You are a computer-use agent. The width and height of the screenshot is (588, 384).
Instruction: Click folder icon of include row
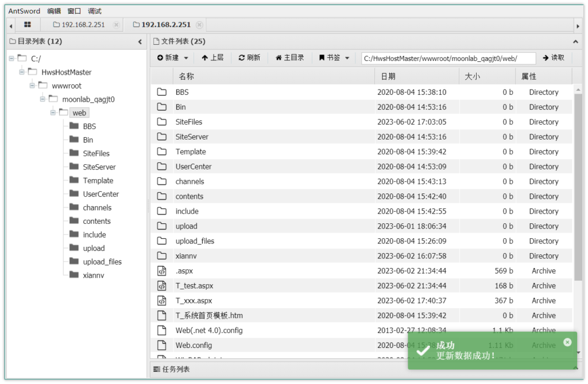161,211
